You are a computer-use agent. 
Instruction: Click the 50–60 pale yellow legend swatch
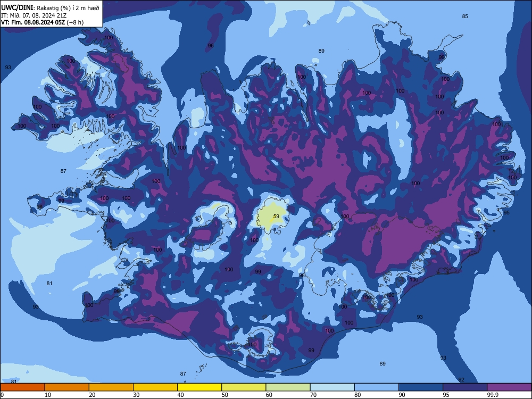pos(244,387)
